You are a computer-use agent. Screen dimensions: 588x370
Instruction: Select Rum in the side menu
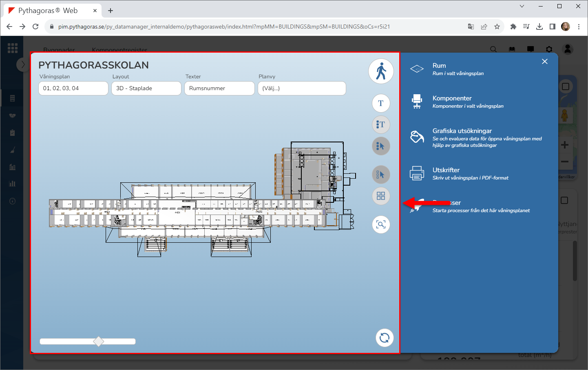(x=439, y=66)
